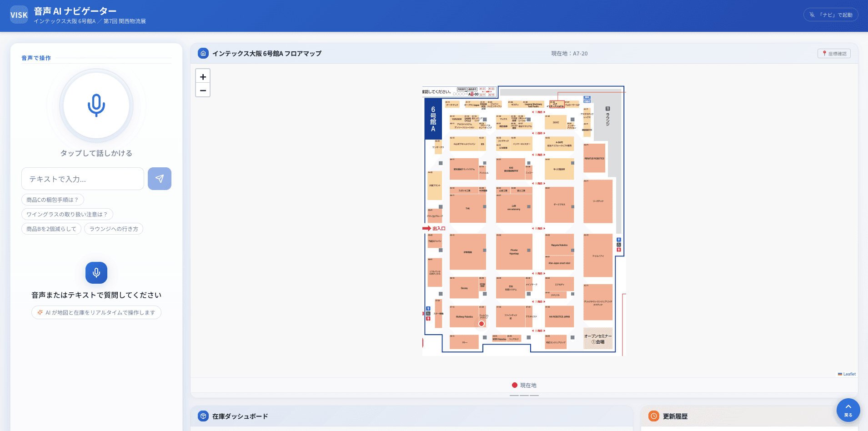The image size is (868, 431).
Task: Click the 6号館A blue label on map
Action: click(433, 119)
